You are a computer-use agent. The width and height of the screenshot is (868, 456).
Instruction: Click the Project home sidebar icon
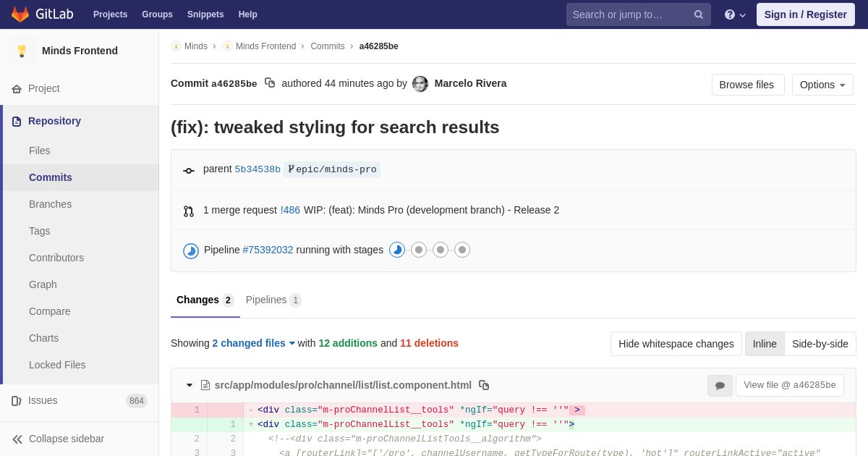pyautogui.click(x=17, y=89)
